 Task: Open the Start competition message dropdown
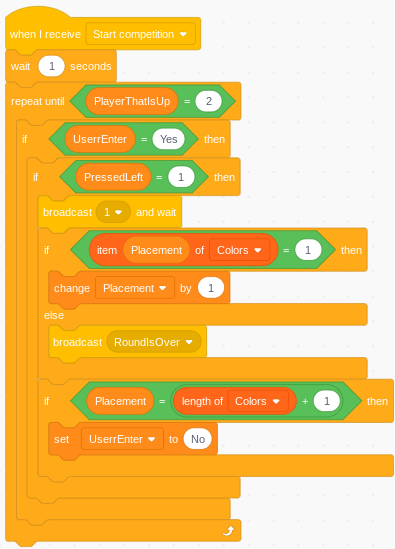pyautogui.click(x=140, y=34)
